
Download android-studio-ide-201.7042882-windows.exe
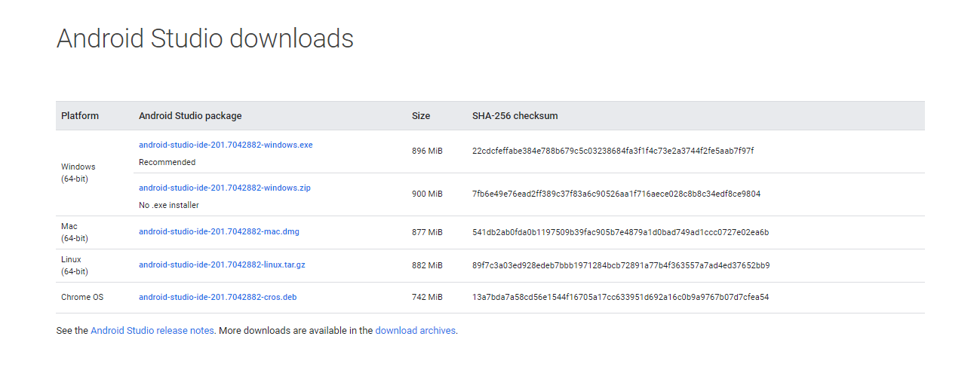[226, 145]
